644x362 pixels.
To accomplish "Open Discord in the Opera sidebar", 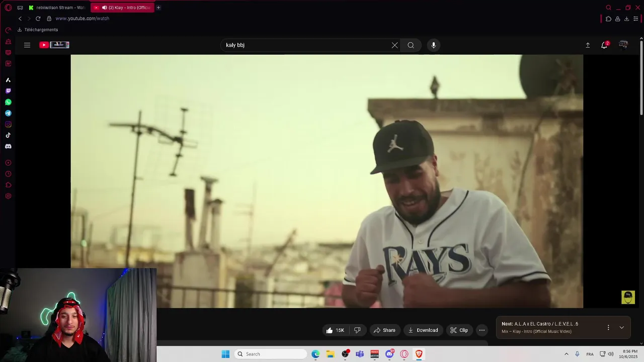I will coord(8,146).
